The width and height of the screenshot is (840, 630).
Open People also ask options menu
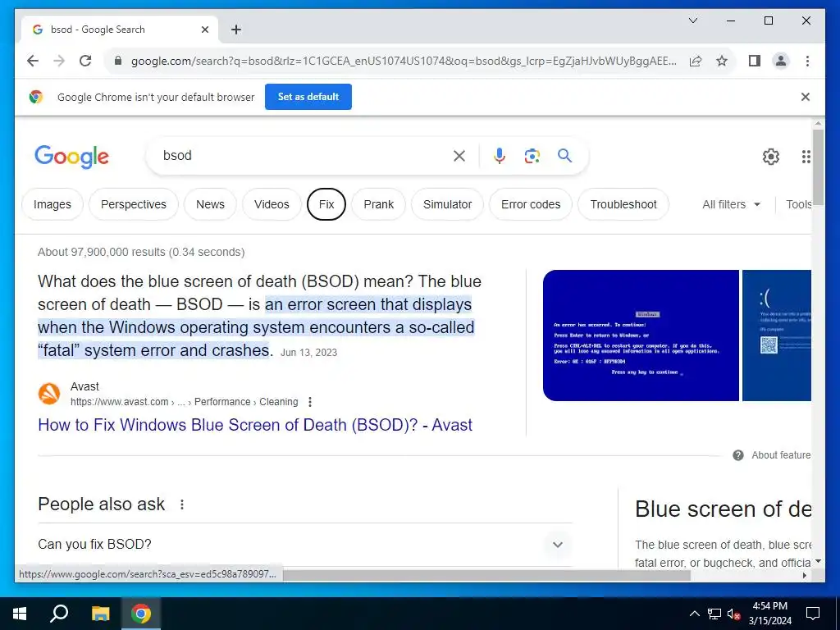coord(182,504)
